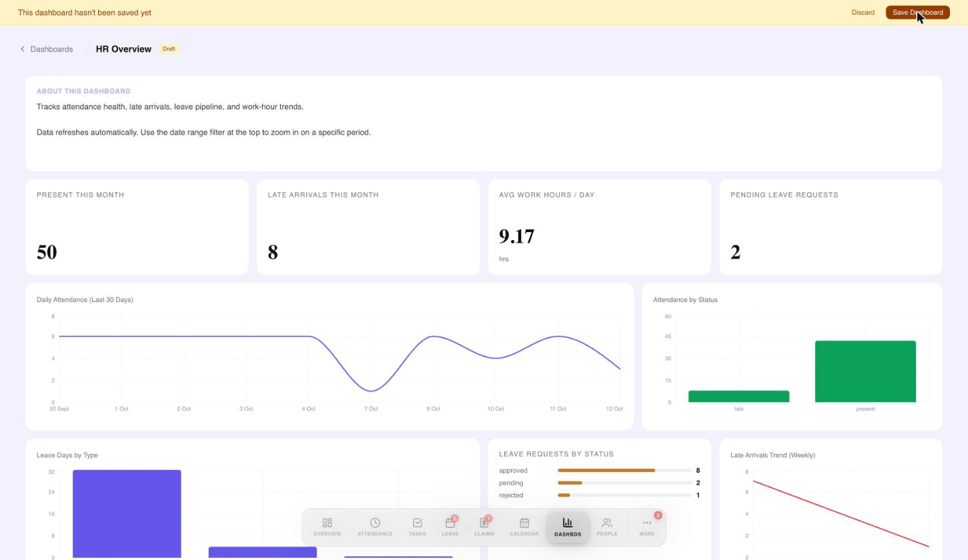Click the description line mentioning date range filter
This screenshot has height=560, width=968.
[x=203, y=133]
